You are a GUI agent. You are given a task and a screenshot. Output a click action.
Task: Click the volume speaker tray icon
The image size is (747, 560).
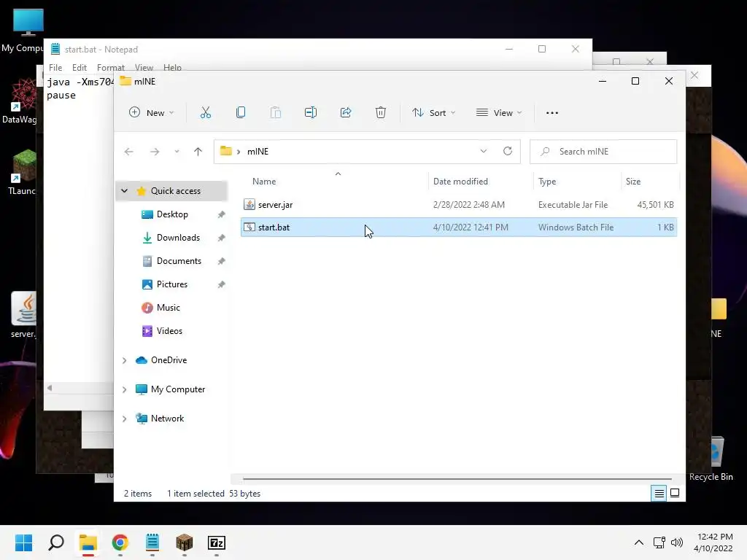pyautogui.click(x=676, y=542)
